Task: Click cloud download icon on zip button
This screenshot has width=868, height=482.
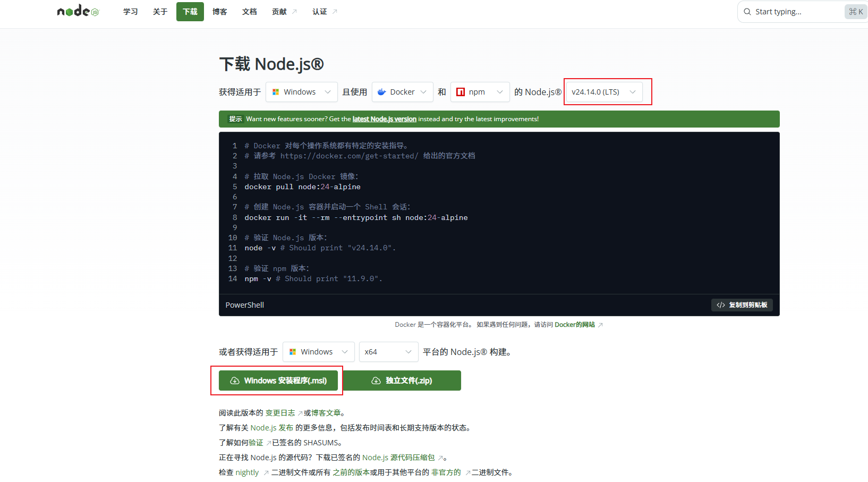Action: pos(376,380)
